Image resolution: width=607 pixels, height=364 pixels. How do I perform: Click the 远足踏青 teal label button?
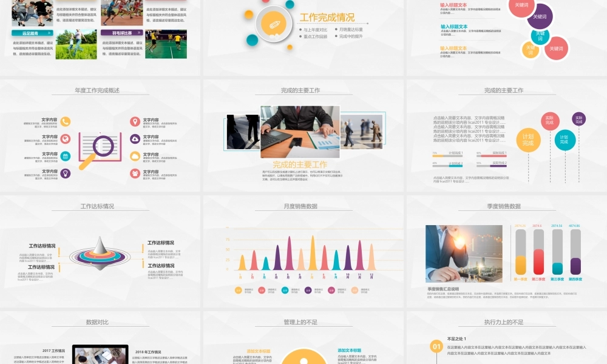click(32, 33)
